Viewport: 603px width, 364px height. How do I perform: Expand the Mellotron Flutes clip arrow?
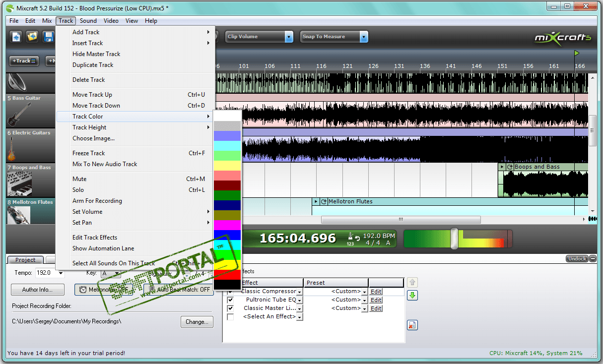point(316,202)
